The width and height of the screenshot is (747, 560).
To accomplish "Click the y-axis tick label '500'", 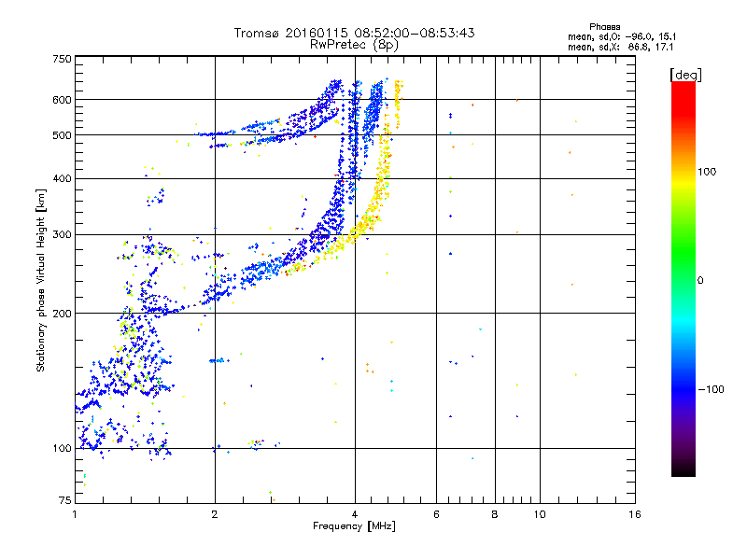I will pos(62,135).
